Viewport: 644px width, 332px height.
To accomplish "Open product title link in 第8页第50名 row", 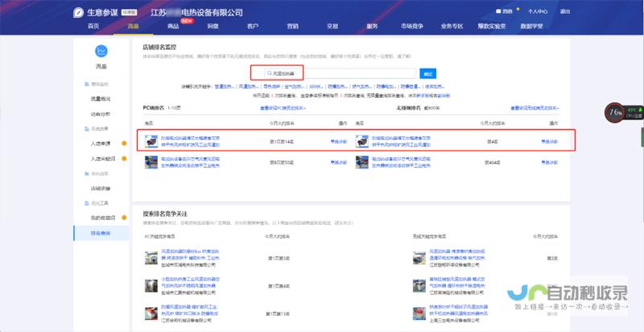I will pos(190,162).
